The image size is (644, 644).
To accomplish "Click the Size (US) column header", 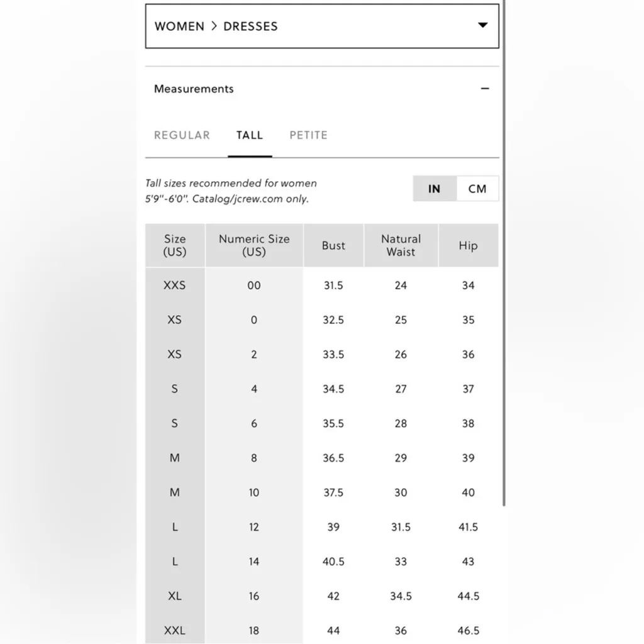I will click(x=175, y=245).
